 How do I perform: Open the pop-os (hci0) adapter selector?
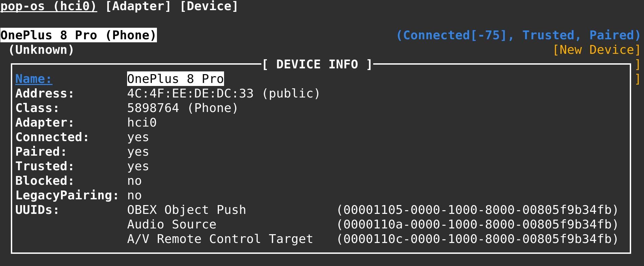(x=48, y=6)
